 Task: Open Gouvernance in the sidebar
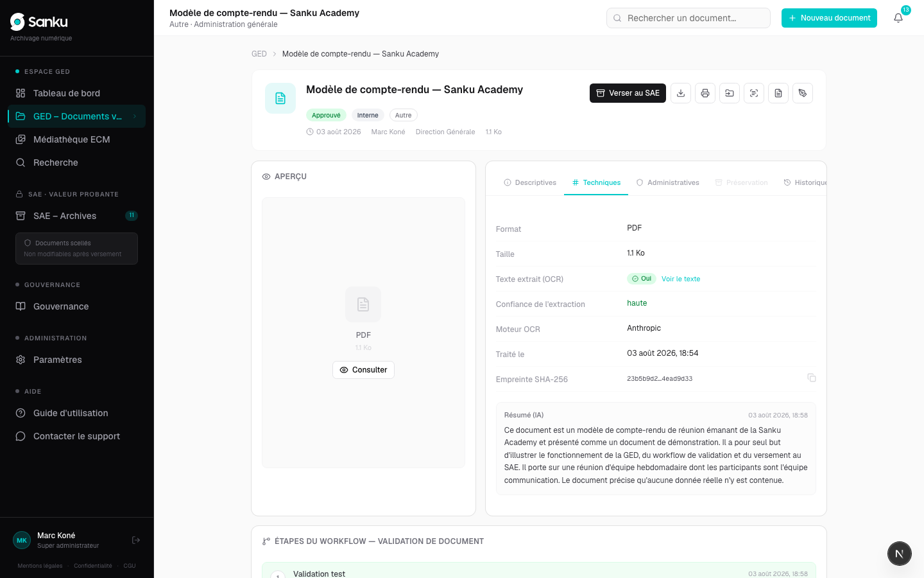pyautogui.click(x=77, y=306)
